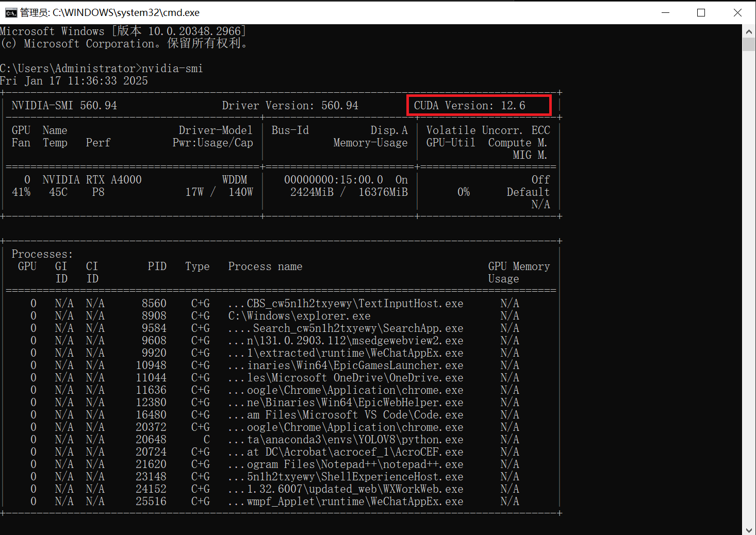Image resolution: width=756 pixels, height=535 pixels.
Task: Click the EpicGamesLauncher.exe process entry
Action: (355, 365)
